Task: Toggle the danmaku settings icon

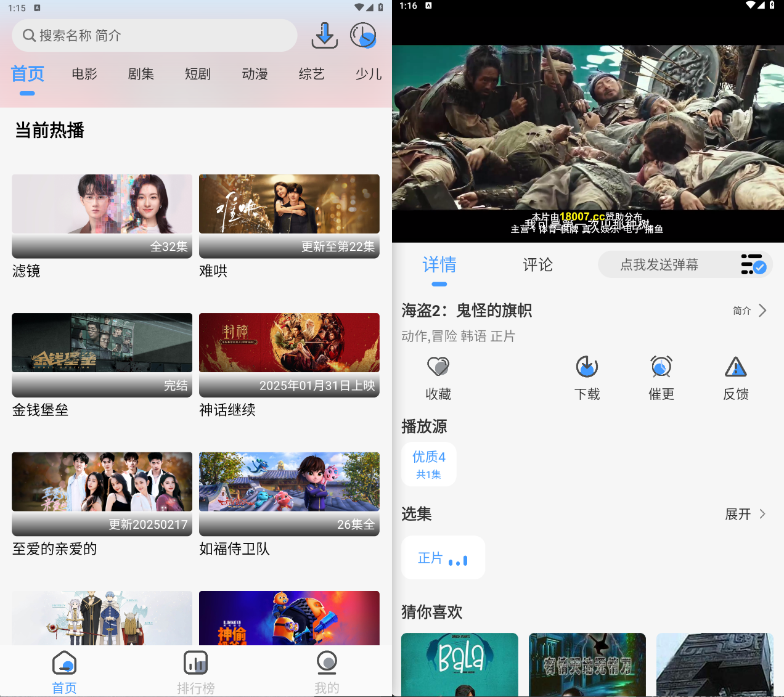Action: (753, 264)
